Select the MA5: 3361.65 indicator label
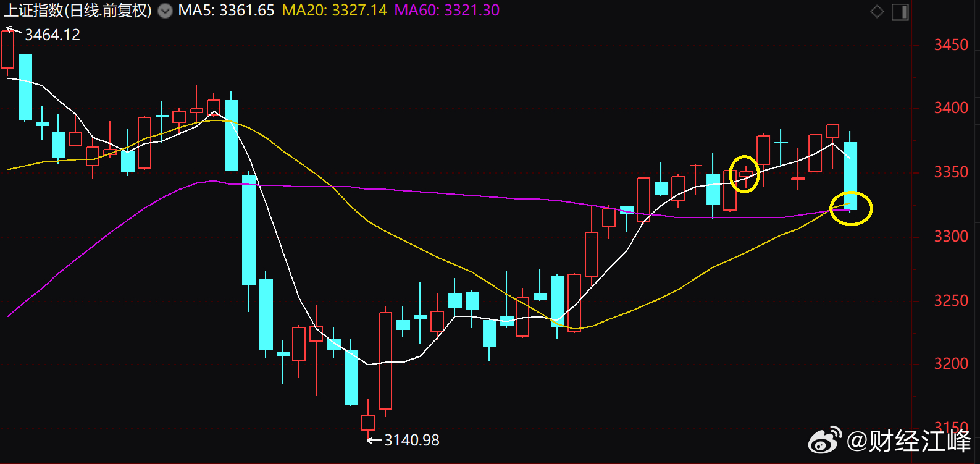This screenshot has height=464, width=980. coord(226,11)
